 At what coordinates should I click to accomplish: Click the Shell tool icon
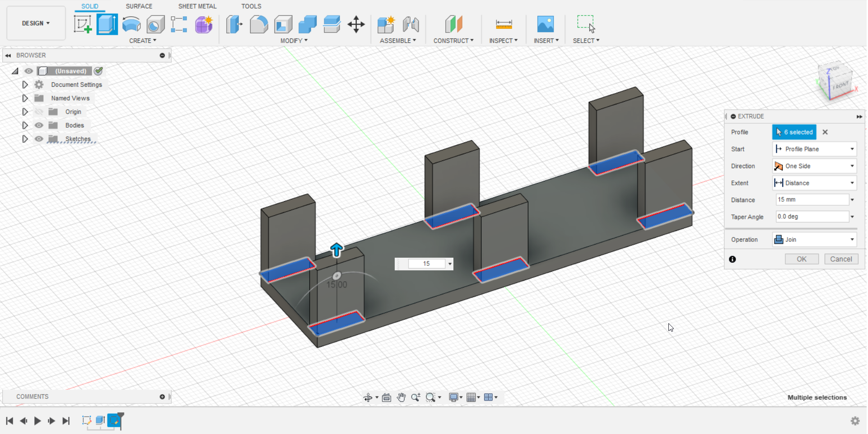click(283, 24)
